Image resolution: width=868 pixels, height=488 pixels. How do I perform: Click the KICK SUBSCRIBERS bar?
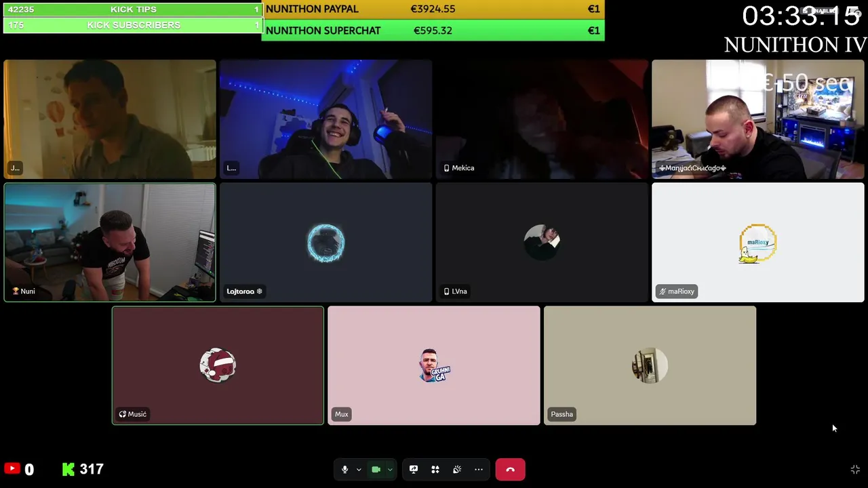point(133,25)
